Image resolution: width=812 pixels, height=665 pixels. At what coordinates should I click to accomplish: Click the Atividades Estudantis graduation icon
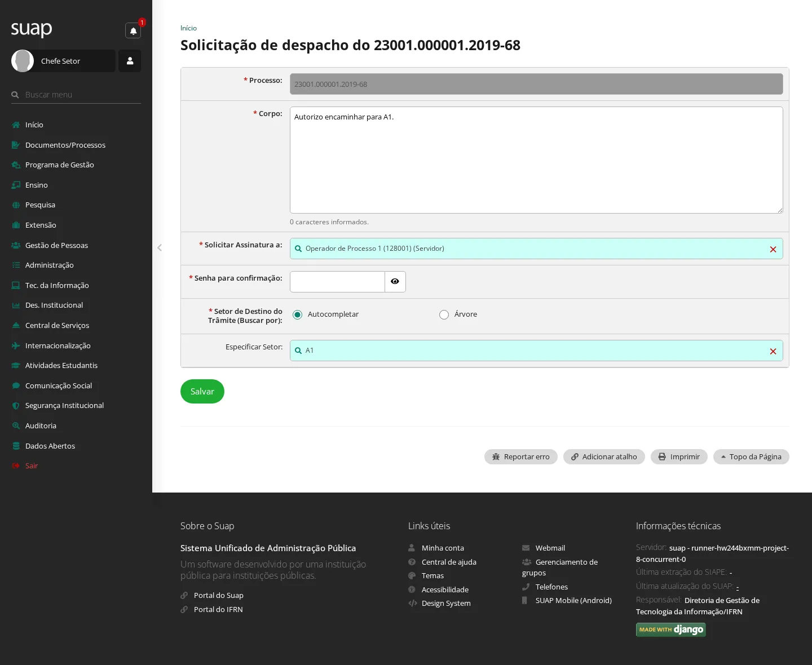pos(16,366)
